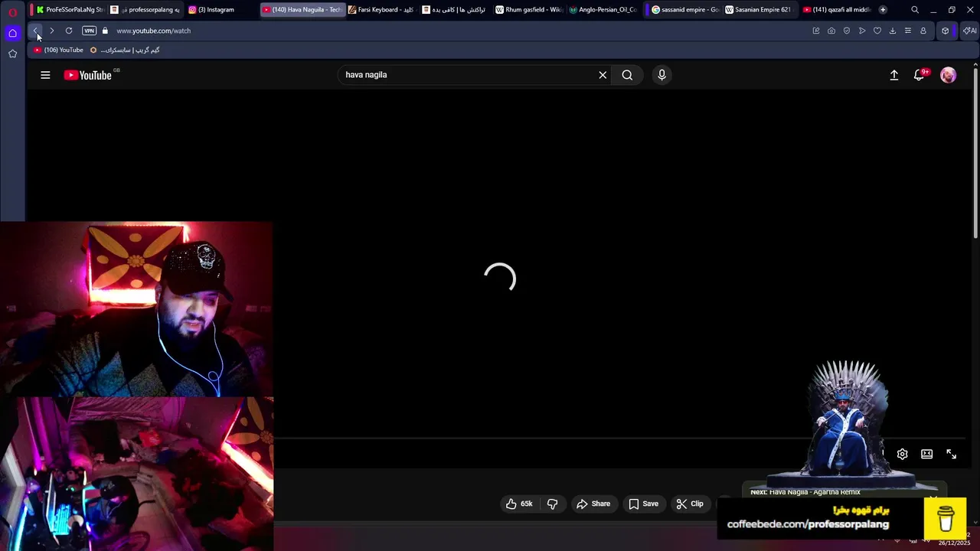This screenshot has height=551, width=980.
Task: Go to YouTube home via logo
Action: pyautogui.click(x=87, y=75)
